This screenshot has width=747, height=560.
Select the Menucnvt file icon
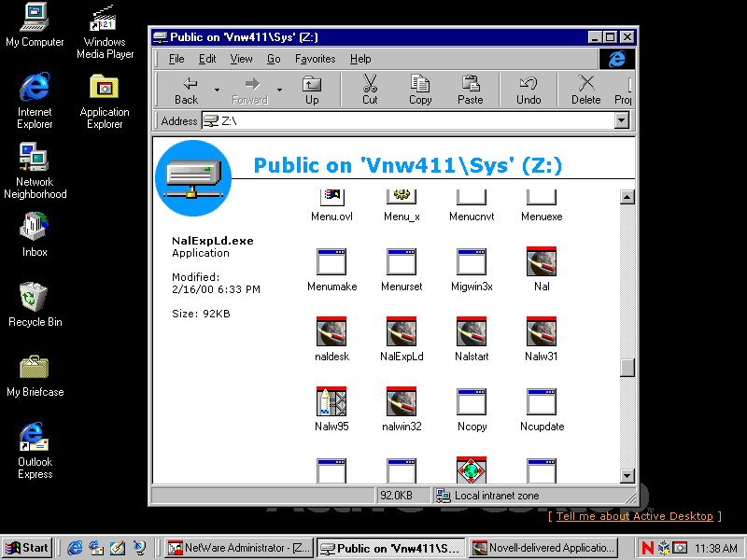point(472,198)
